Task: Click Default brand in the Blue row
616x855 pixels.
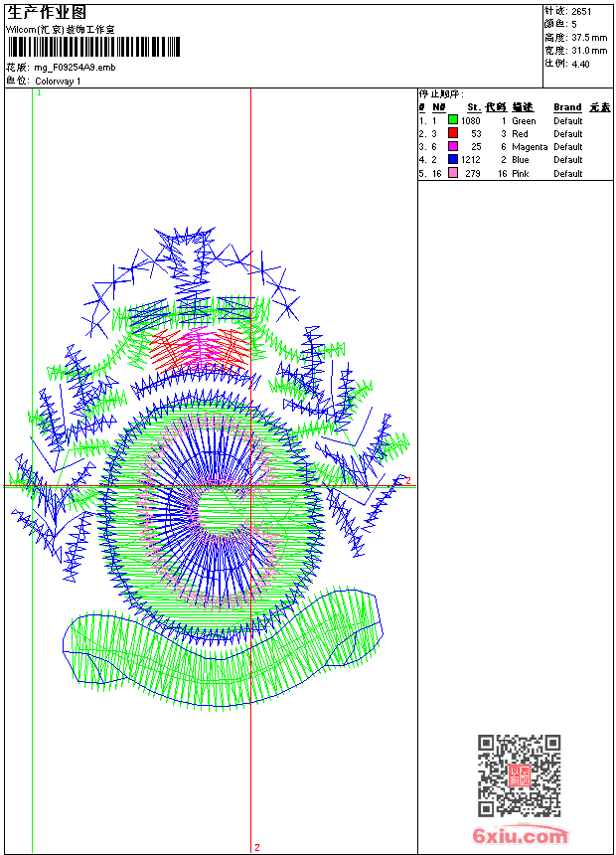Action: point(568,160)
